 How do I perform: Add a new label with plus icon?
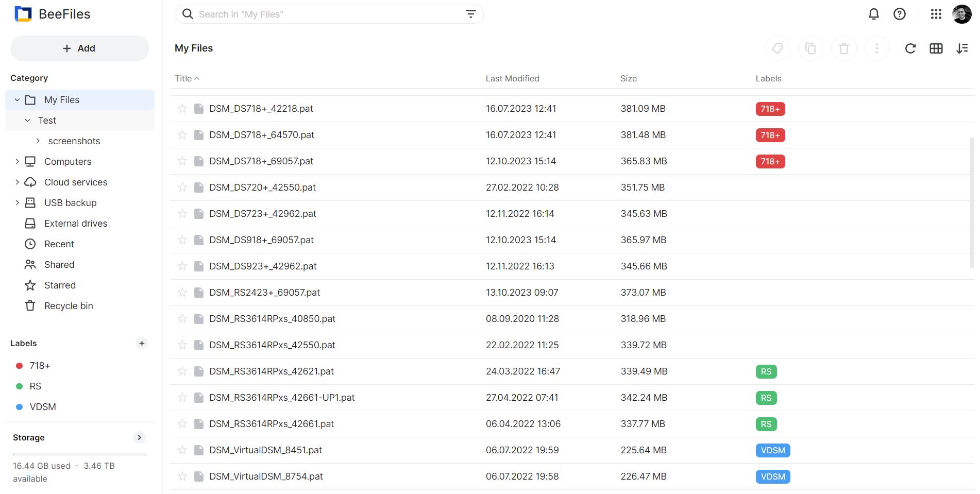(x=142, y=343)
